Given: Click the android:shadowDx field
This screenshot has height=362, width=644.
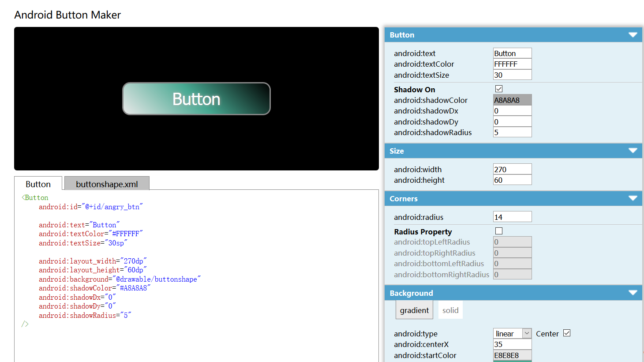Looking at the screenshot, I should pyautogui.click(x=512, y=111).
